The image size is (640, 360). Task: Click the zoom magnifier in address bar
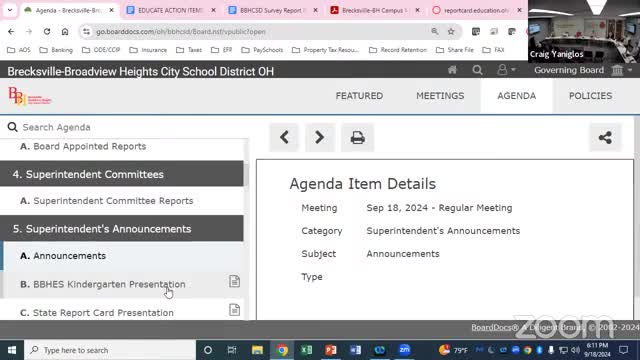click(x=435, y=31)
